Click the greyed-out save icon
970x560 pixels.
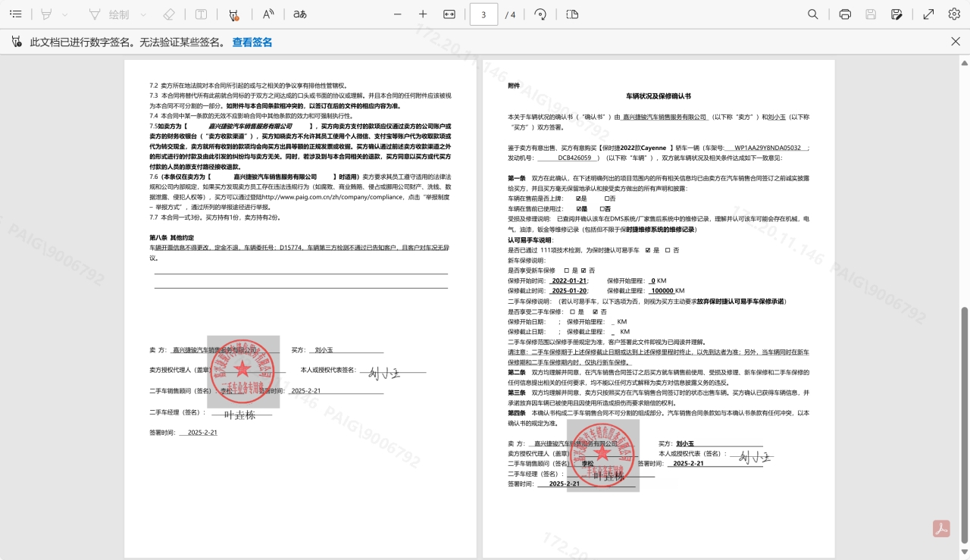pyautogui.click(x=871, y=14)
